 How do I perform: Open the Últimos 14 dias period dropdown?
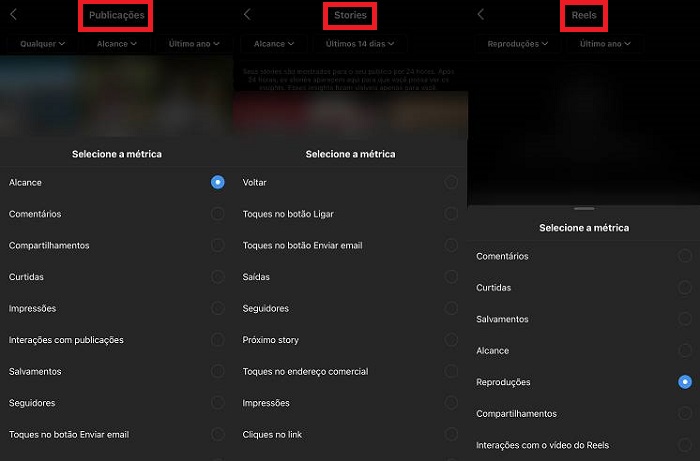coord(360,44)
